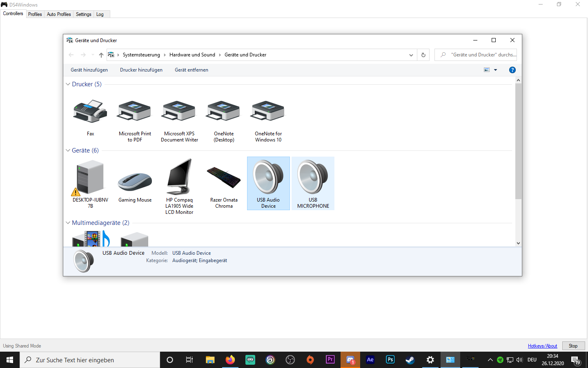Image resolution: width=588 pixels, height=368 pixels.
Task: Switch to the Auto Profiles tab
Action: tap(59, 14)
